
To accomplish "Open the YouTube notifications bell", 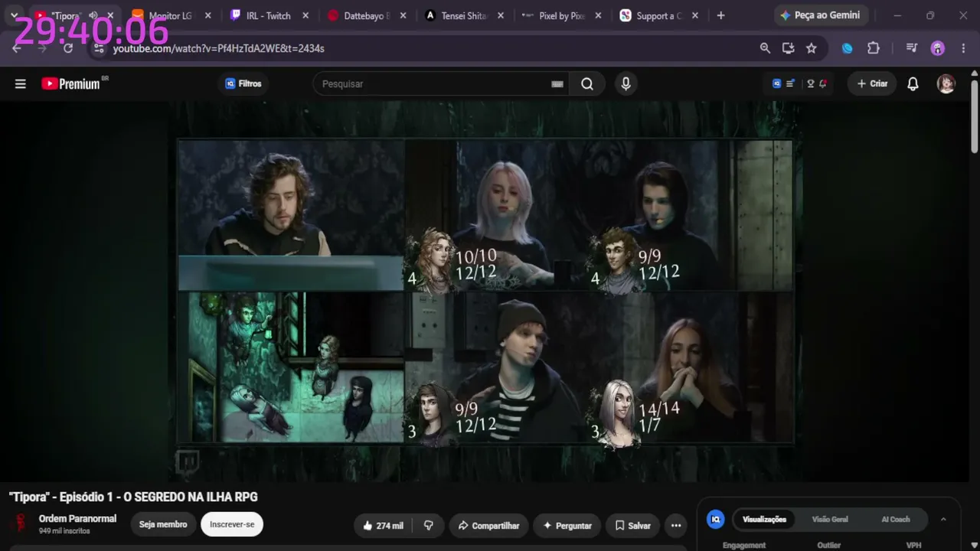I will coord(913,84).
